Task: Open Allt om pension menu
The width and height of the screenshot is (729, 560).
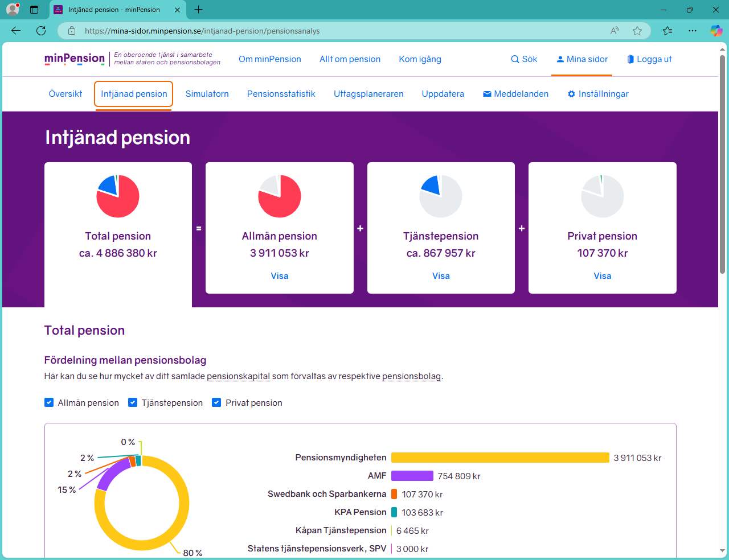Action: [350, 59]
